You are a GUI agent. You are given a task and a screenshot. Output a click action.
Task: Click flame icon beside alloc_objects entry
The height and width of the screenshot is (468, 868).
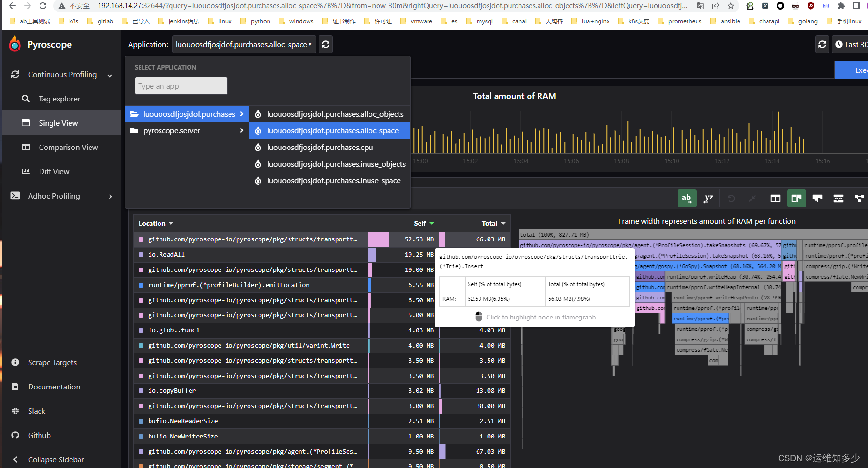pos(258,114)
